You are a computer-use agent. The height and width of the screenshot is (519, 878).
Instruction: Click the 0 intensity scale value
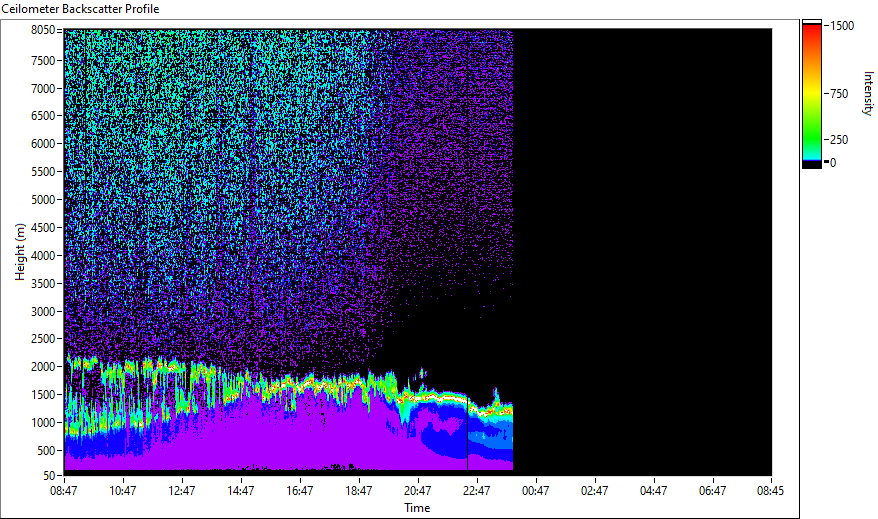point(833,163)
